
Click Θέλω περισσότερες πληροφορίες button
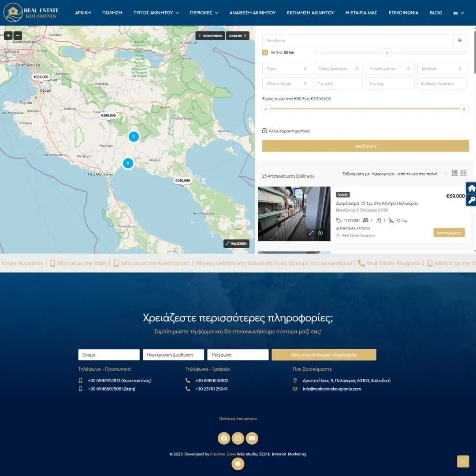(x=324, y=354)
